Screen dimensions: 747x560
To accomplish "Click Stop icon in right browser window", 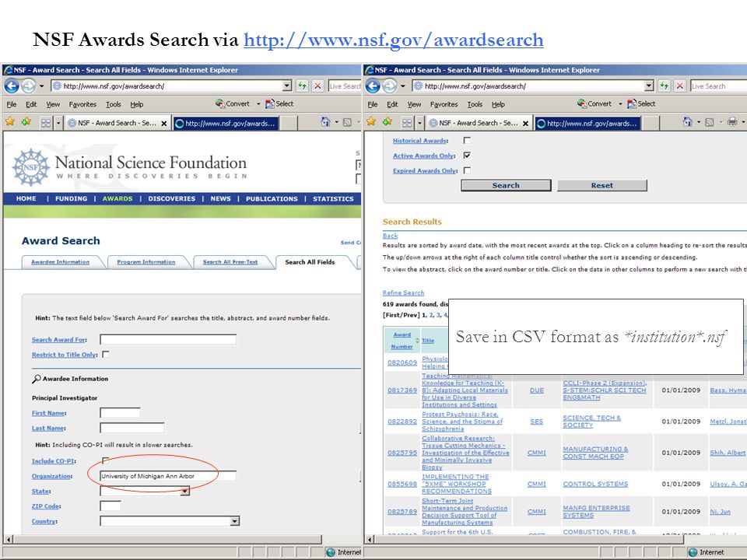I will pos(680,86).
